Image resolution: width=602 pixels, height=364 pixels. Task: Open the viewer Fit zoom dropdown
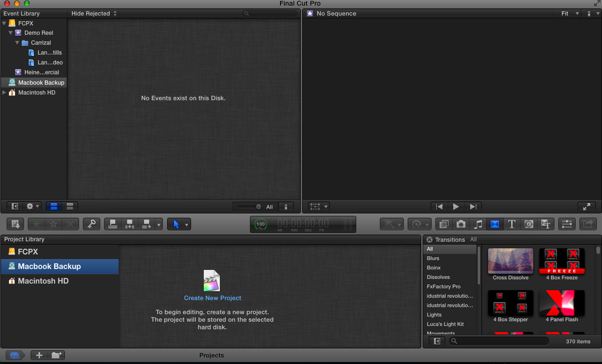(x=570, y=14)
